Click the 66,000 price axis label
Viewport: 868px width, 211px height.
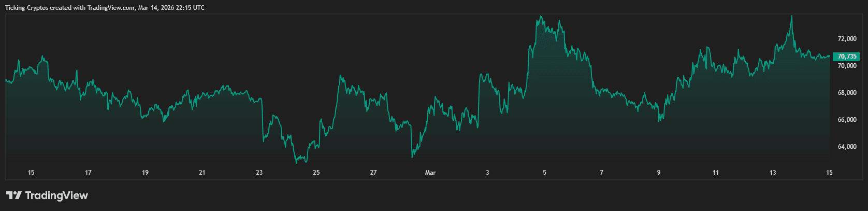[x=847, y=120]
